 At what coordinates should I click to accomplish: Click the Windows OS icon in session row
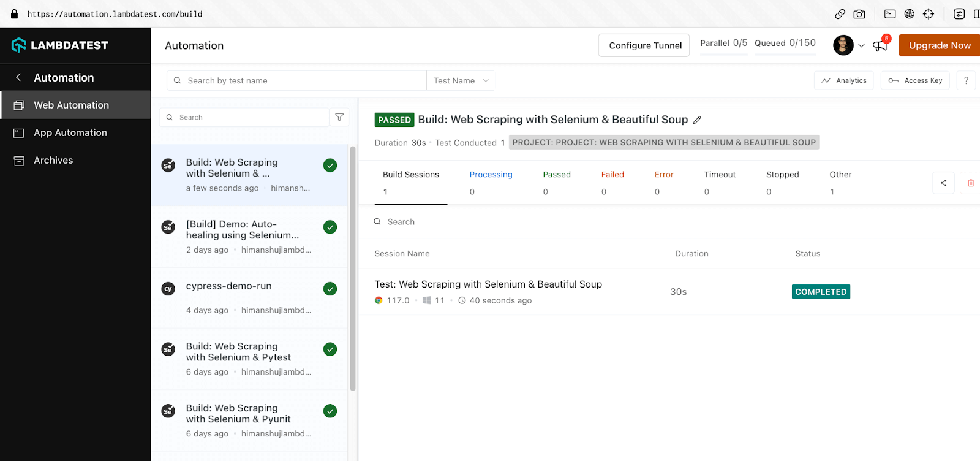click(x=427, y=300)
